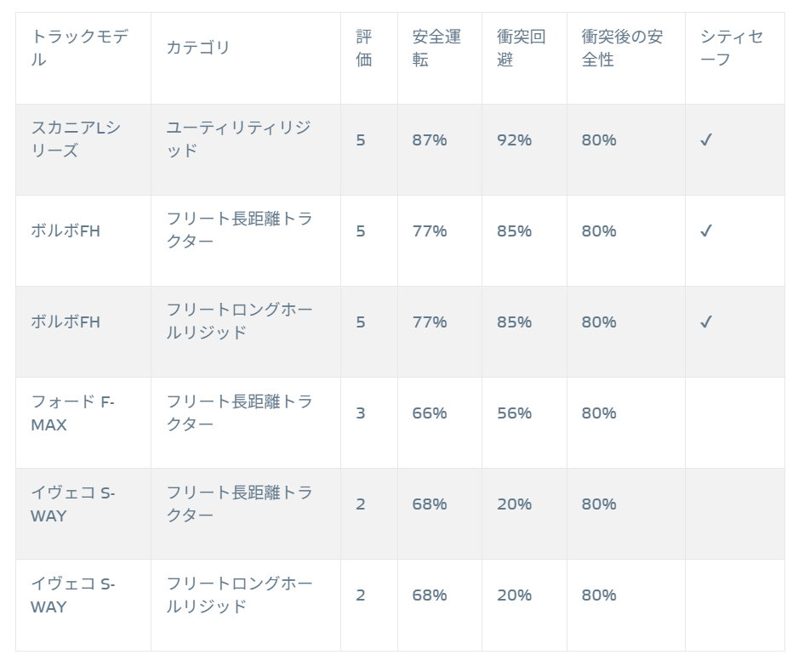
Task: Click the City Safe checkmark in the スカニアLシリーズ row
Action: tap(705, 140)
